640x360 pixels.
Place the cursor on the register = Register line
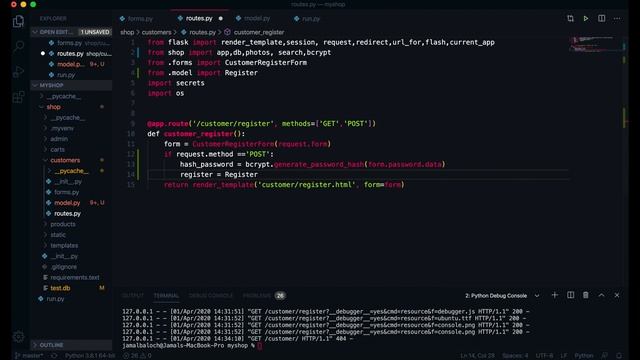click(219, 175)
